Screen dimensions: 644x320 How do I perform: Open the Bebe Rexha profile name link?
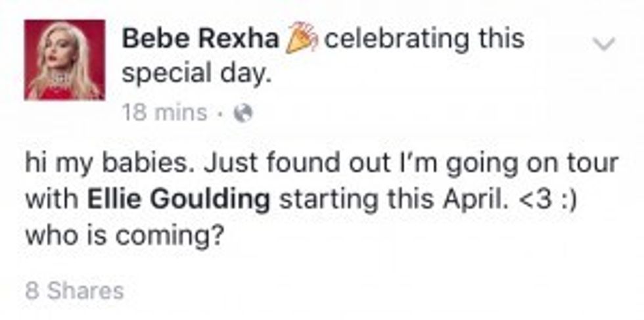tap(200, 39)
